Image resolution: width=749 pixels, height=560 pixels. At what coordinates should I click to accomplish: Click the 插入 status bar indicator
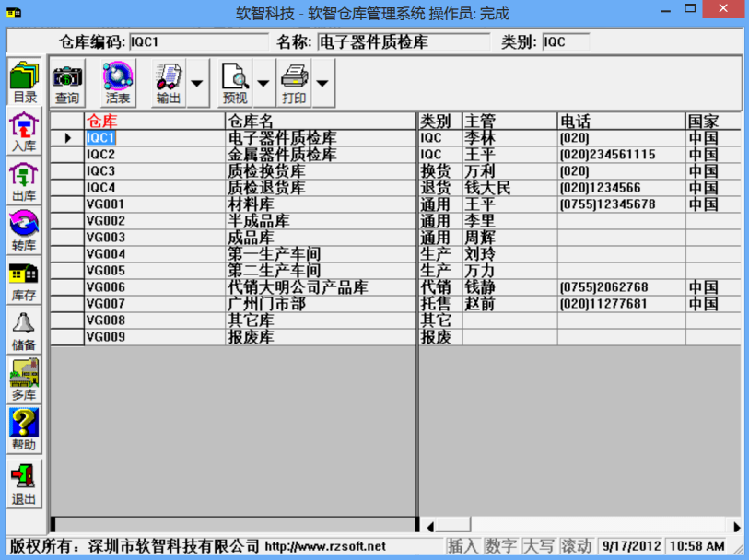462,545
